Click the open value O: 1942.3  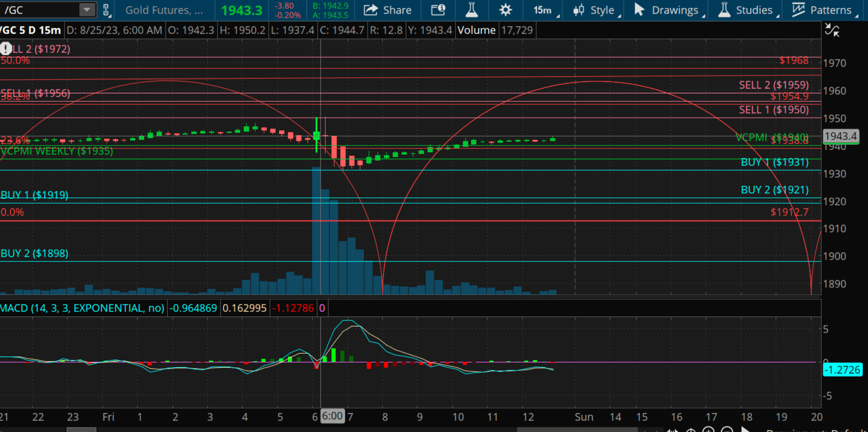tap(191, 30)
